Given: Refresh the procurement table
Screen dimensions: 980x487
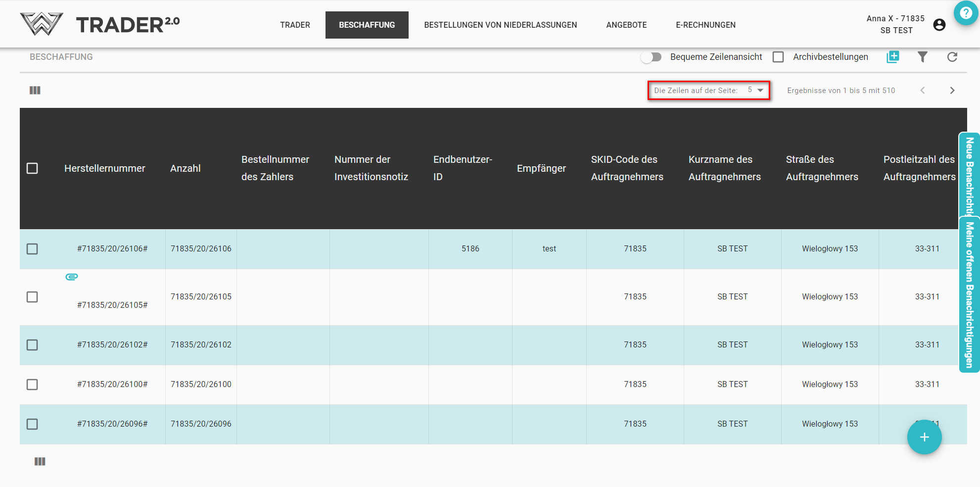Looking at the screenshot, I should (x=952, y=57).
